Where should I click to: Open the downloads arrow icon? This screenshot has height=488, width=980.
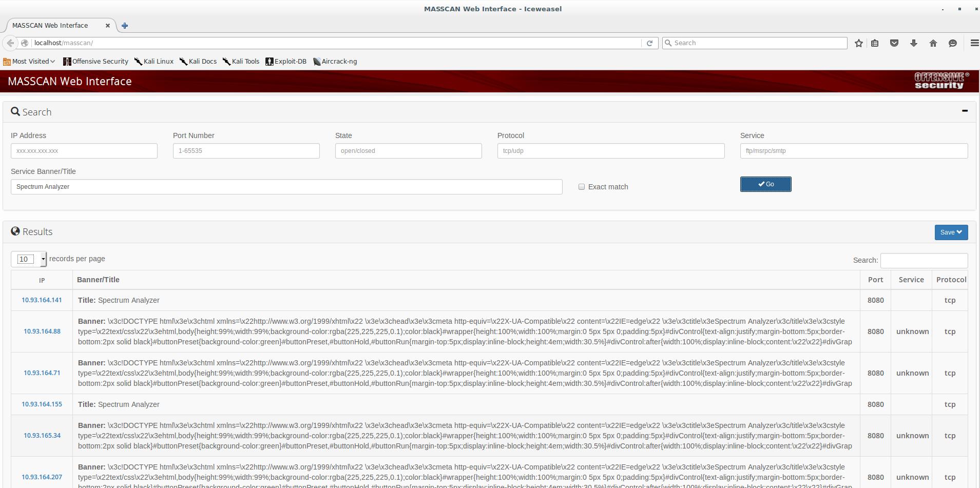pos(913,43)
